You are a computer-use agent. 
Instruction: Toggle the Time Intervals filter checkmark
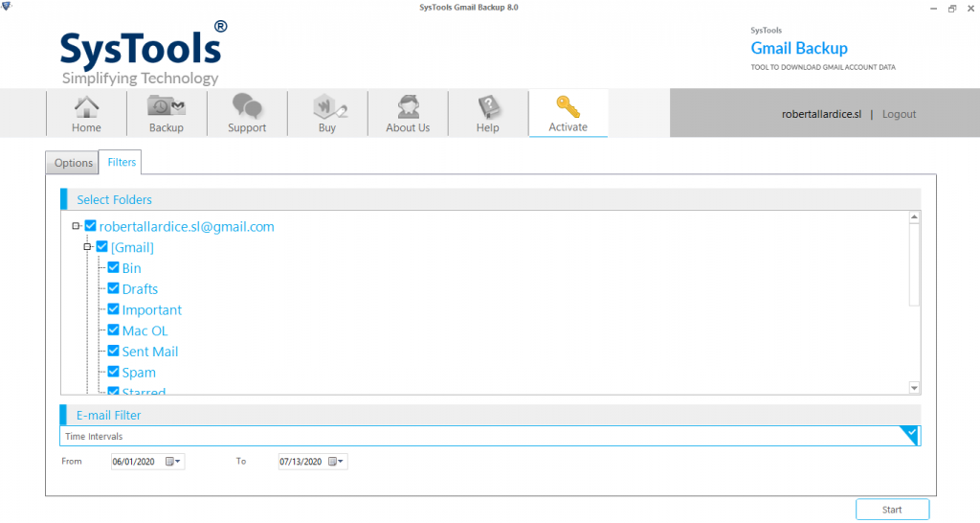click(911, 435)
